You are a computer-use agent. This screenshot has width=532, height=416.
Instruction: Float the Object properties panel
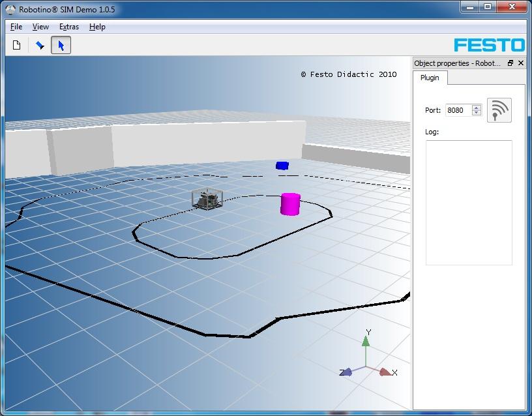tap(510, 63)
